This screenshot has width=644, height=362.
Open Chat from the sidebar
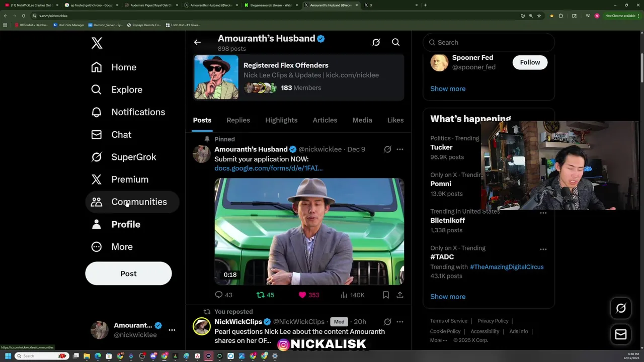(x=111, y=135)
